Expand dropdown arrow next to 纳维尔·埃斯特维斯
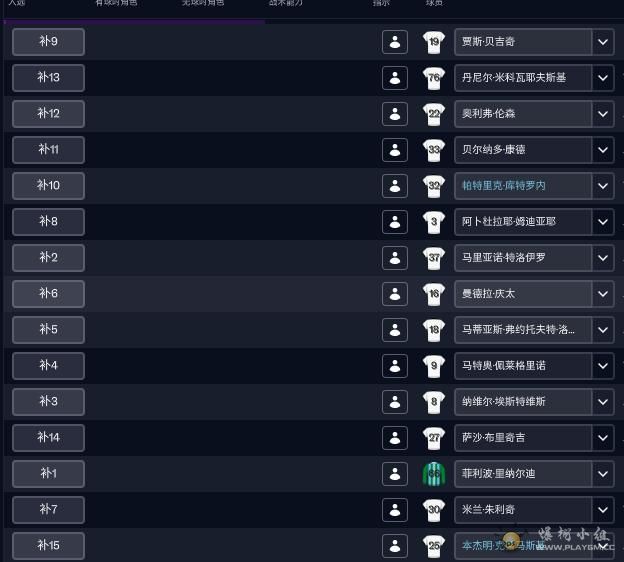This screenshot has width=624, height=562. tap(603, 402)
